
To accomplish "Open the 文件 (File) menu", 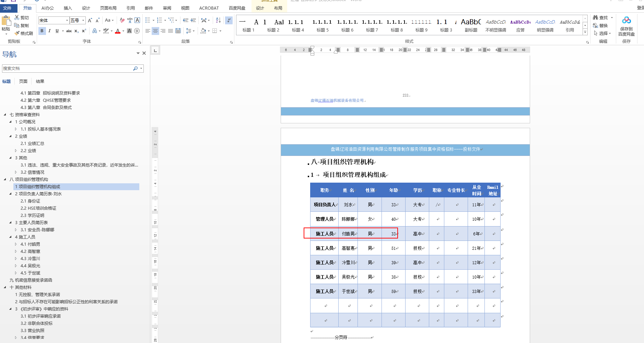I will coord(7,8).
